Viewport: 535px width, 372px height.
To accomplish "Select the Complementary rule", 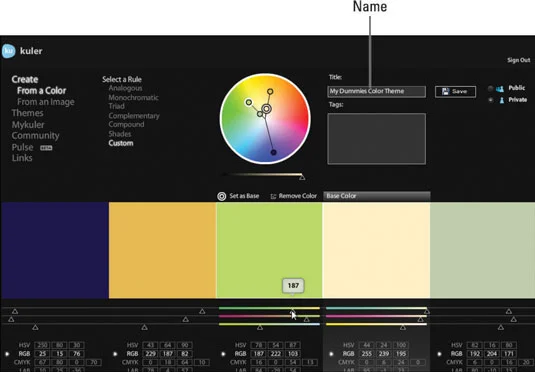I will (x=134, y=115).
